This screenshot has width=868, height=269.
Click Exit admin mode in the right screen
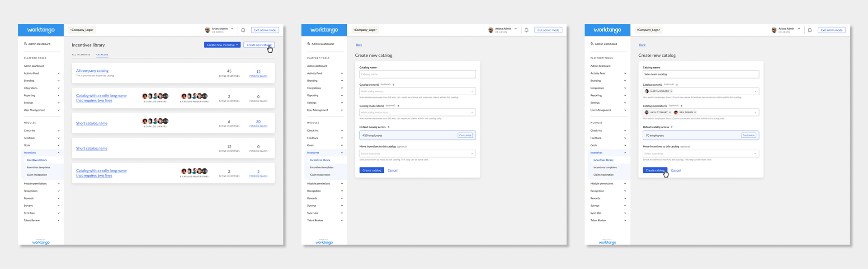(831, 30)
